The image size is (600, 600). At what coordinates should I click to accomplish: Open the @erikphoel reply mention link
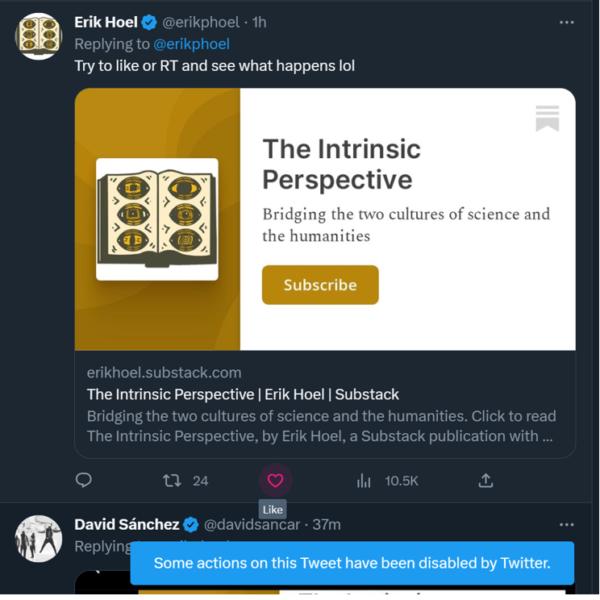click(191, 44)
